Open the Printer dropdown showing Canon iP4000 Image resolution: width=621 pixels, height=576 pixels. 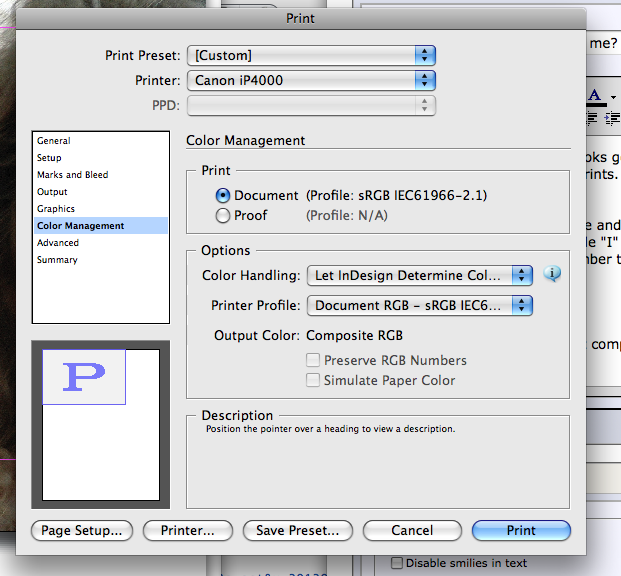tap(311, 80)
